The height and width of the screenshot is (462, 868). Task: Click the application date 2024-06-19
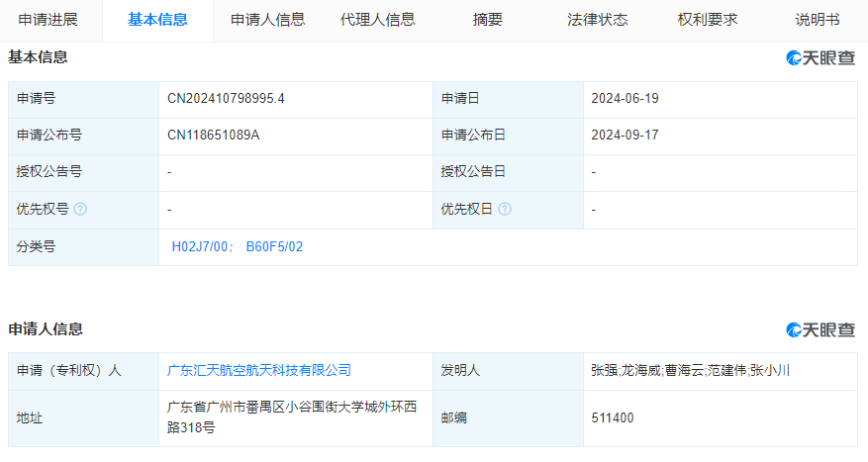(625, 99)
